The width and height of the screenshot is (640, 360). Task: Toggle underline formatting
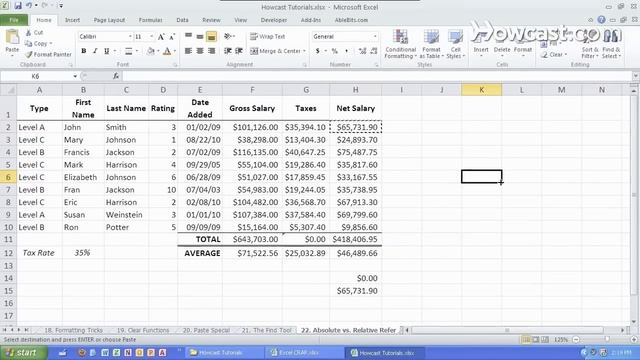pyautogui.click(x=107, y=51)
